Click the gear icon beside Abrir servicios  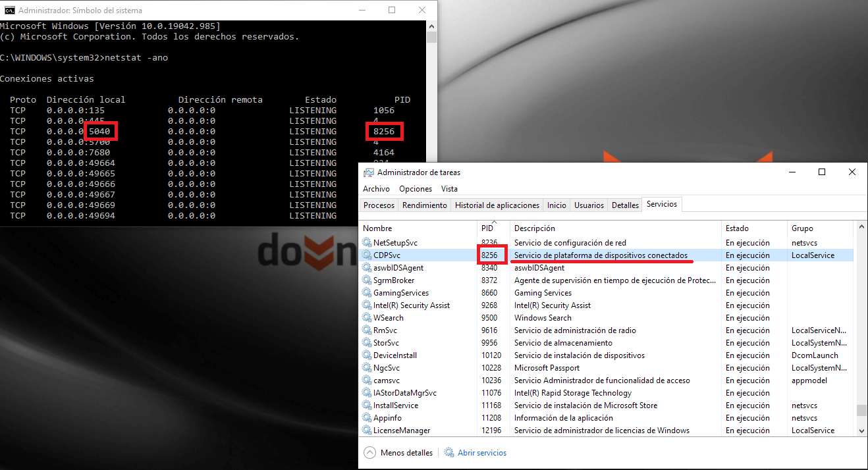tap(449, 453)
